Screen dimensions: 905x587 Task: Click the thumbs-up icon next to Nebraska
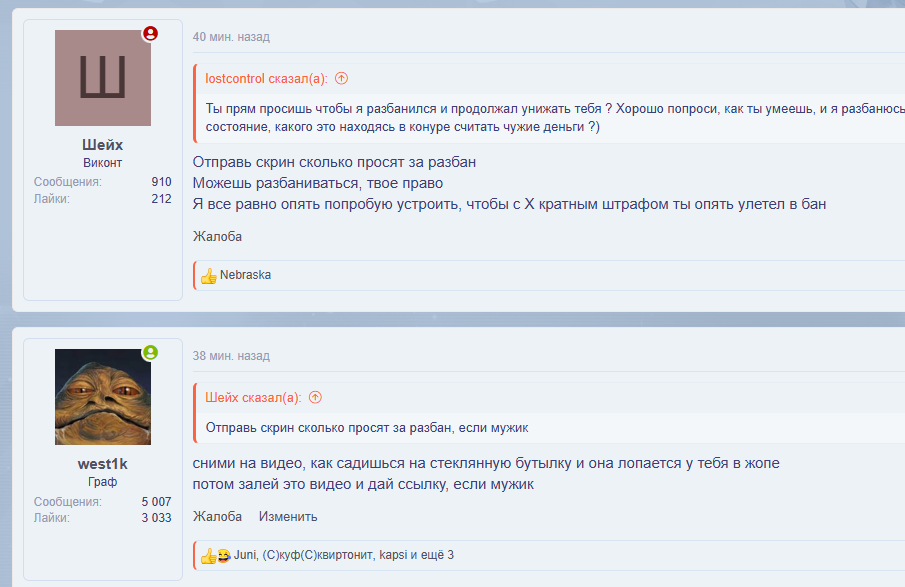(208, 275)
